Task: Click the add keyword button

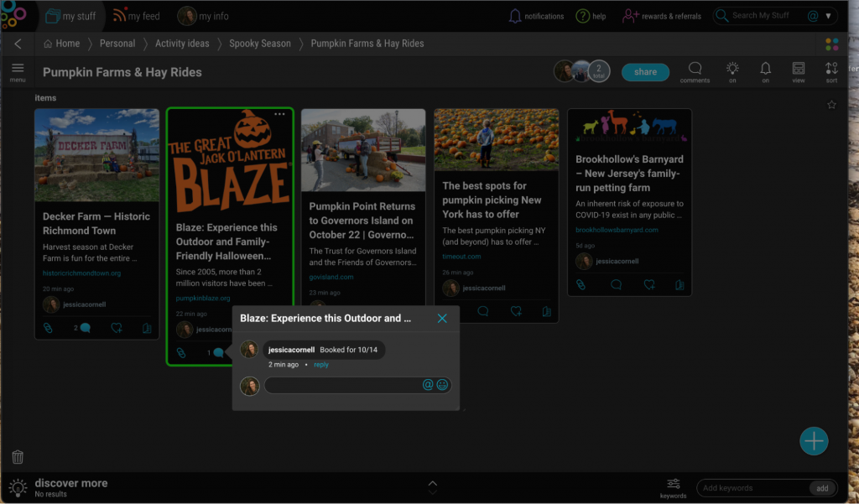Action: (x=822, y=488)
